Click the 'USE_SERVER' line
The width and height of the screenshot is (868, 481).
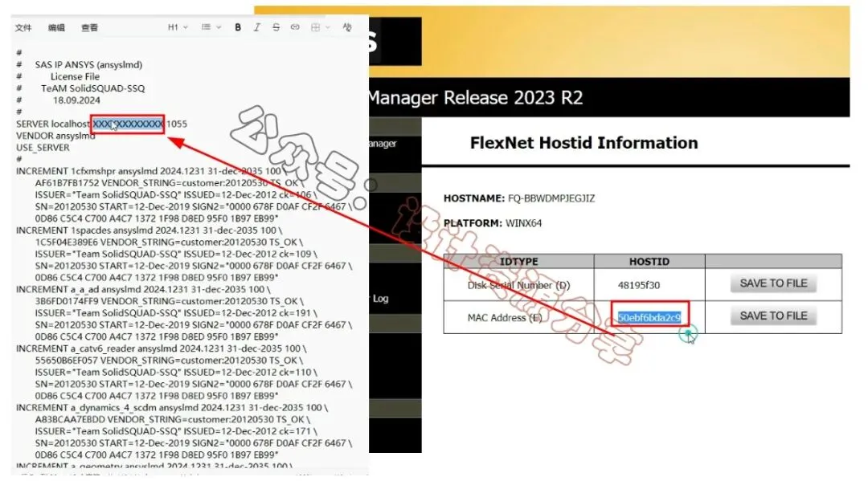coord(43,148)
